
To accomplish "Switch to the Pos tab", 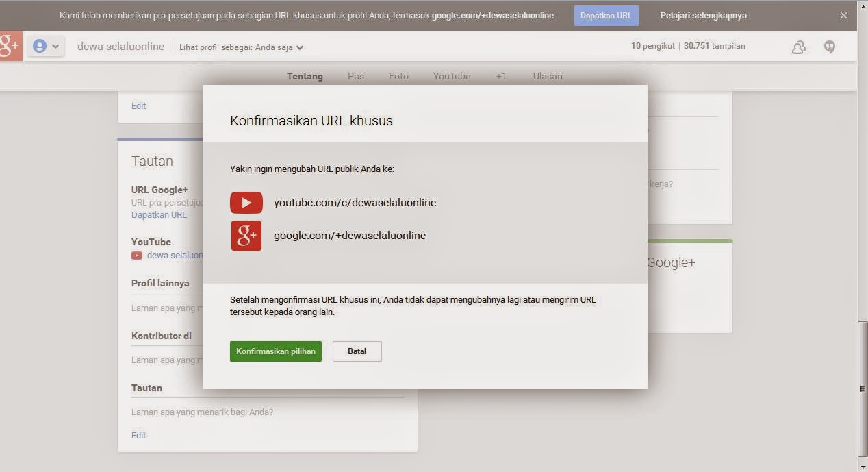I will 356,76.
